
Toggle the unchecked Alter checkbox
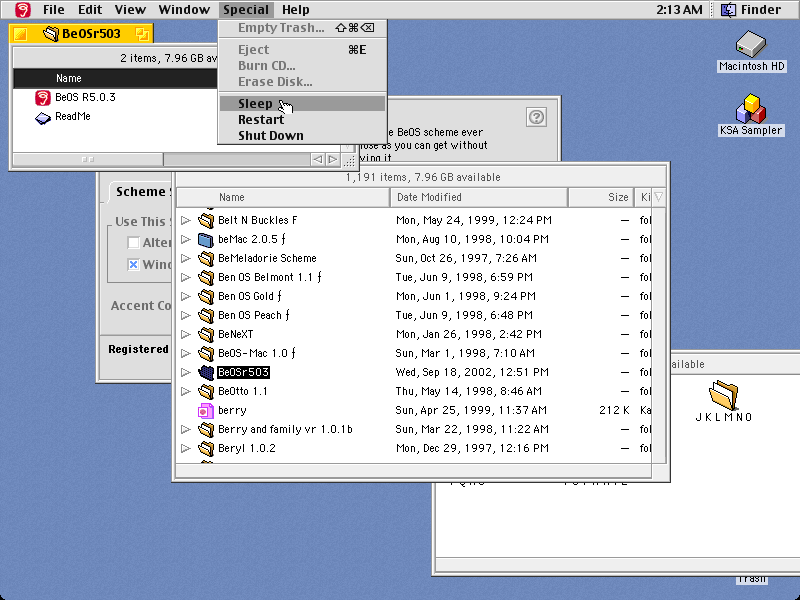(133, 242)
